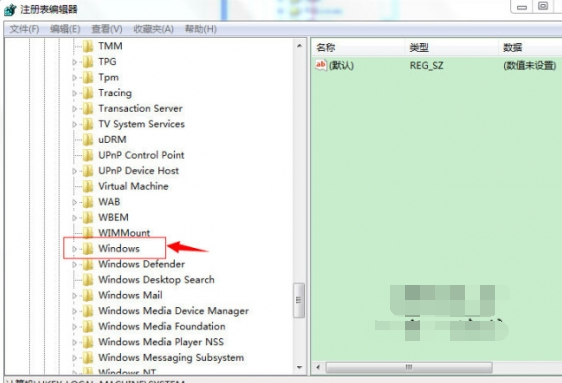
Task: Expand the Transaction Server key
Action: 75,109
